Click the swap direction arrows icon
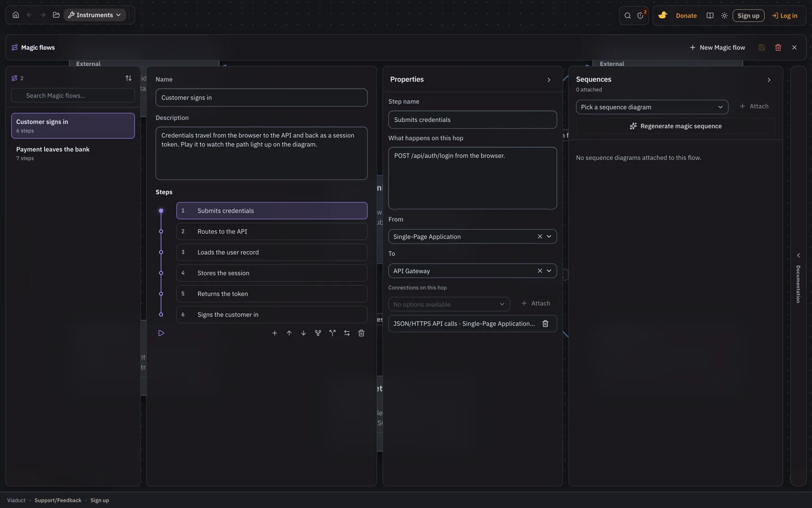Screen dimensions: 812x508 pyautogui.click(x=347, y=333)
